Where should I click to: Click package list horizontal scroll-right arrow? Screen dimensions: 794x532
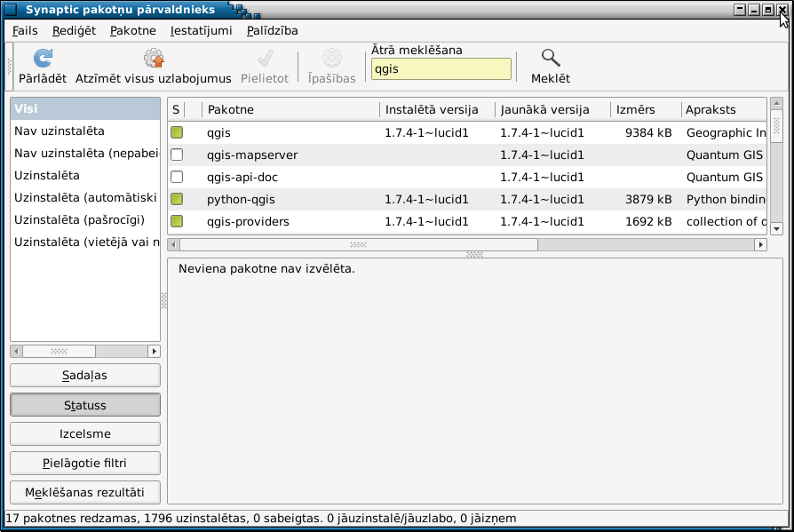pyautogui.click(x=760, y=245)
